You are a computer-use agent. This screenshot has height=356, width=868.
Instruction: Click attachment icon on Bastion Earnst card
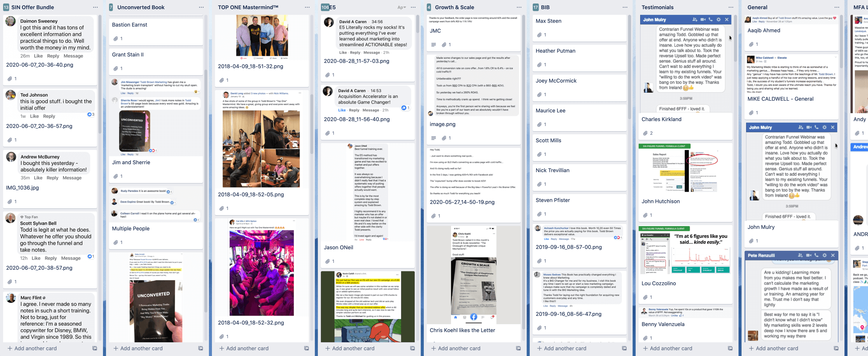pyautogui.click(x=116, y=39)
